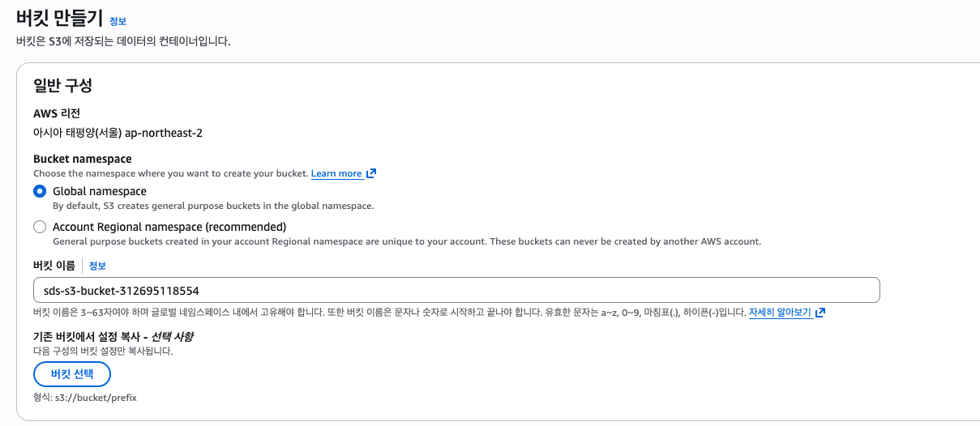
Task: Click 기존 버킷에서 설정 복사 heading
Action: point(113,336)
